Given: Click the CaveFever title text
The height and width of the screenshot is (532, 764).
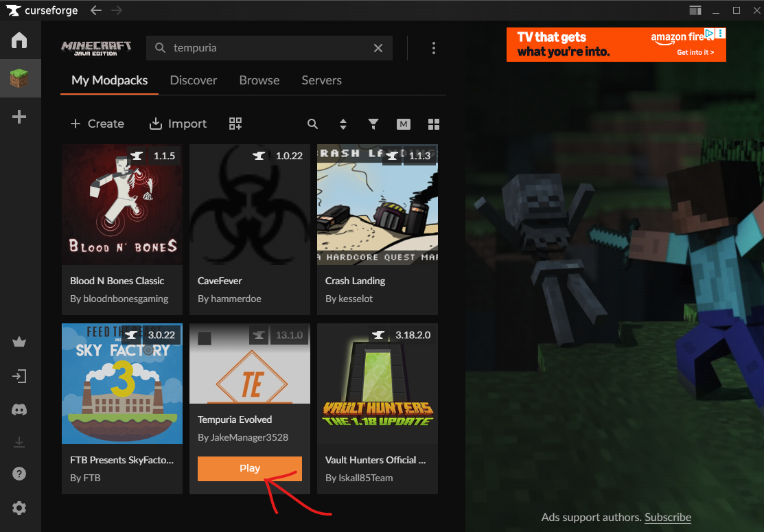Looking at the screenshot, I should point(220,281).
